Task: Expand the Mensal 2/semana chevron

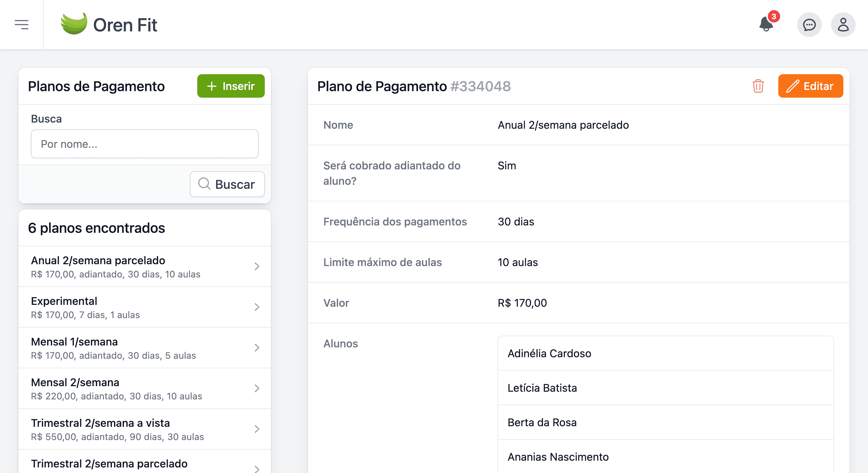Action: (257, 388)
